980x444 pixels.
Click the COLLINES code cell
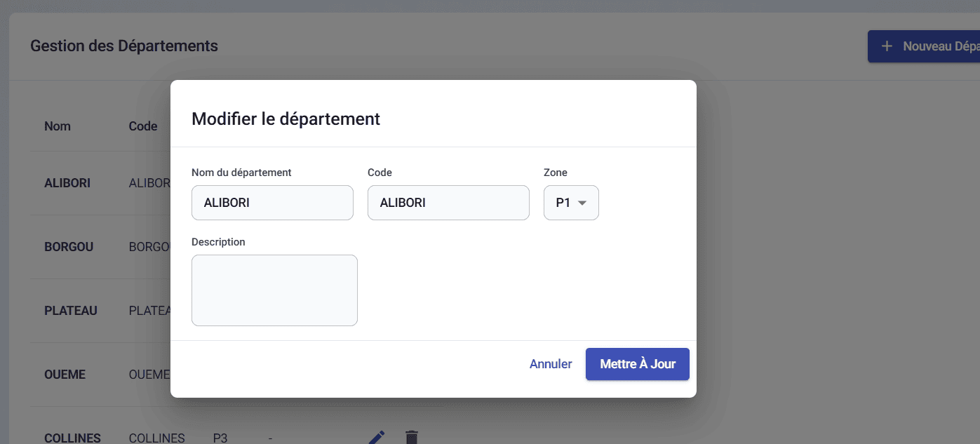pyautogui.click(x=157, y=438)
